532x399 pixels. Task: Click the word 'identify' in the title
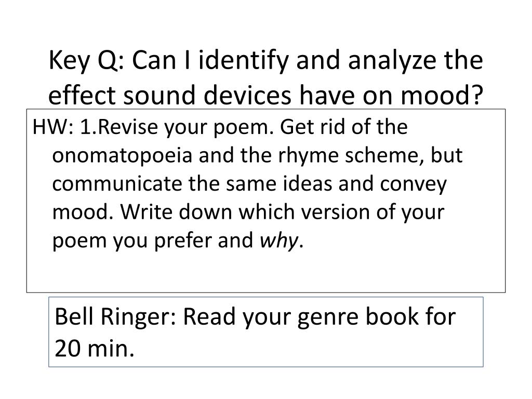click(x=243, y=61)
